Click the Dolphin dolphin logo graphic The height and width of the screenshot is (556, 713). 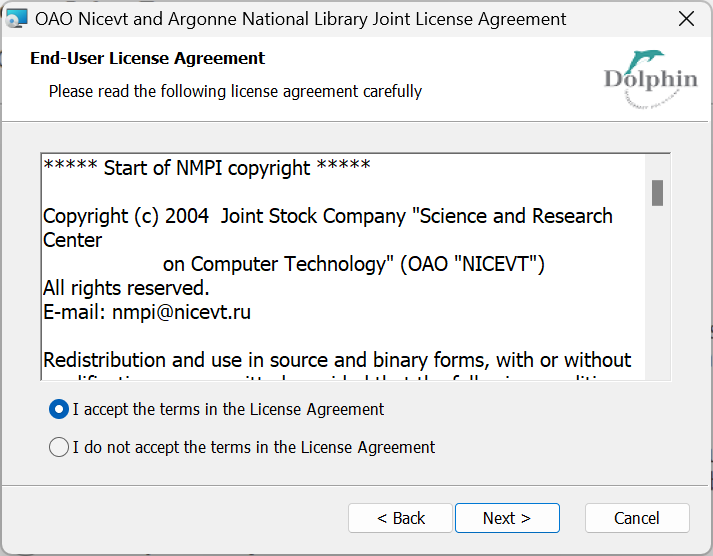coord(650,79)
